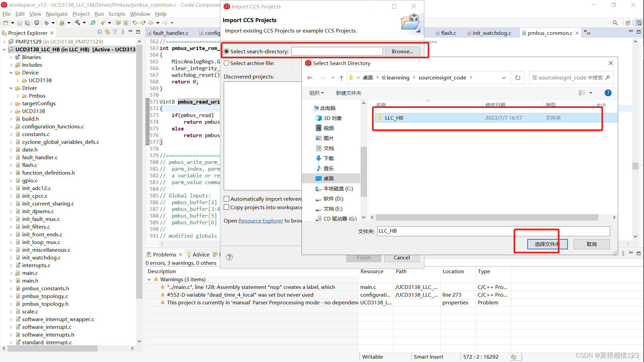The image size is (644, 362).
Task: Click the Resource Explorer link
Action: coord(261,221)
